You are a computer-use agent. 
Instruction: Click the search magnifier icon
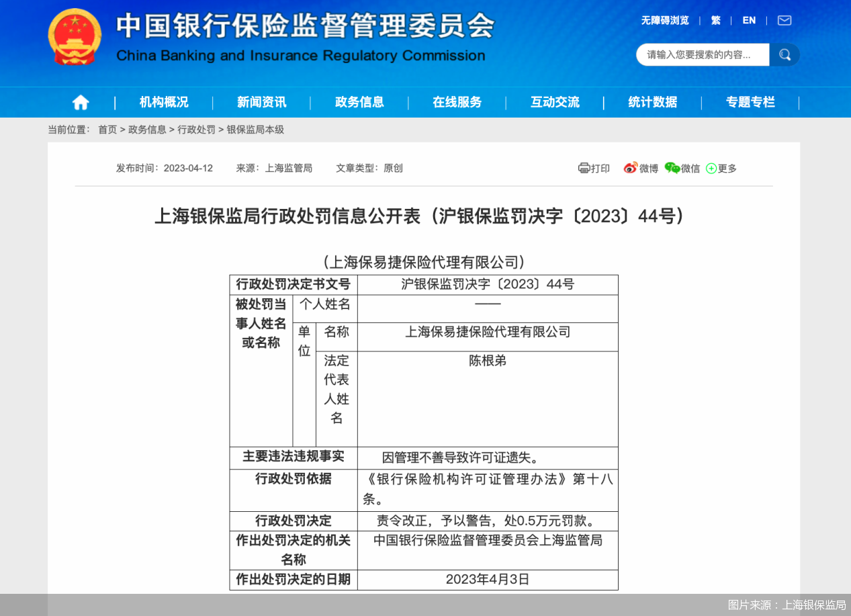tap(784, 54)
